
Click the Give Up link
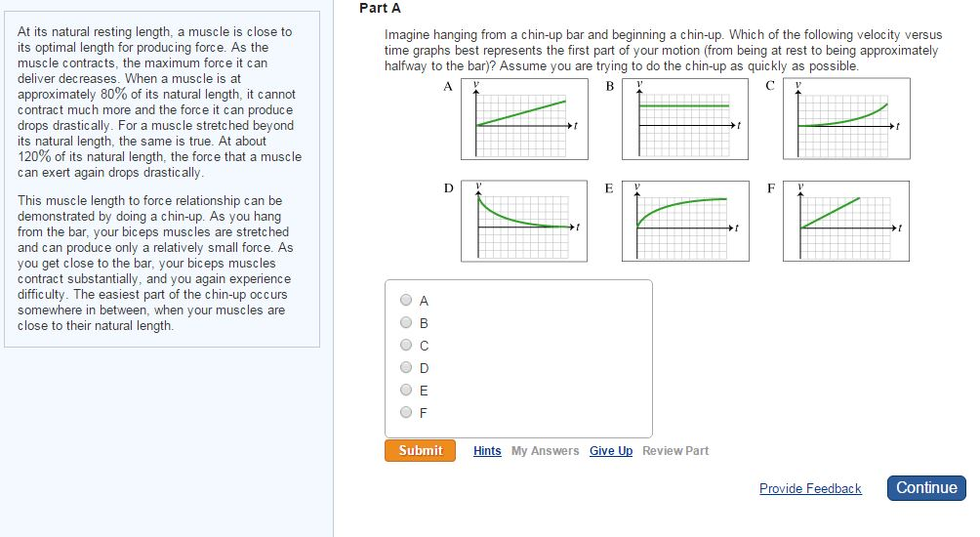pos(611,451)
